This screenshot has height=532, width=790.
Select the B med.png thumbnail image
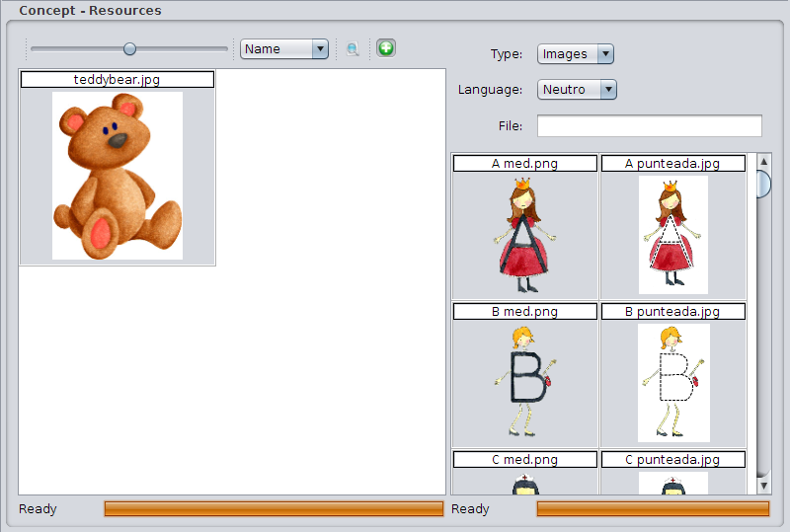coord(524,382)
